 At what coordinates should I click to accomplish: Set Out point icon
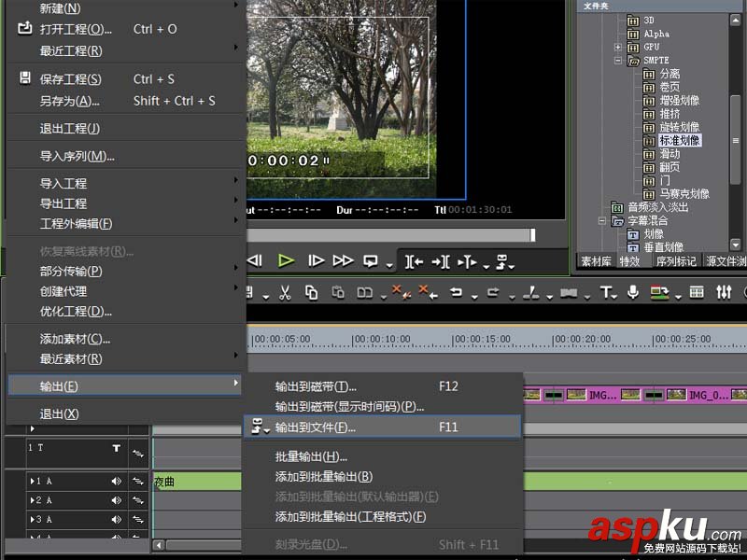point(440,261)
